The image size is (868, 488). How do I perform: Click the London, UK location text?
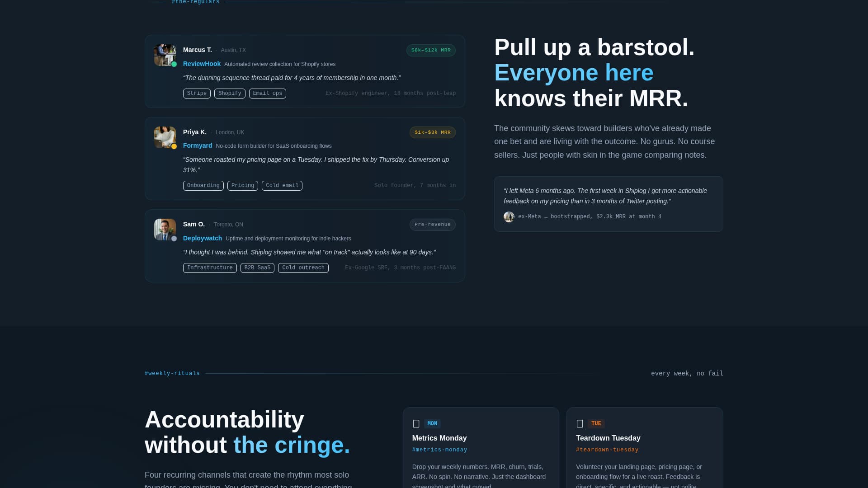(230, 132)
